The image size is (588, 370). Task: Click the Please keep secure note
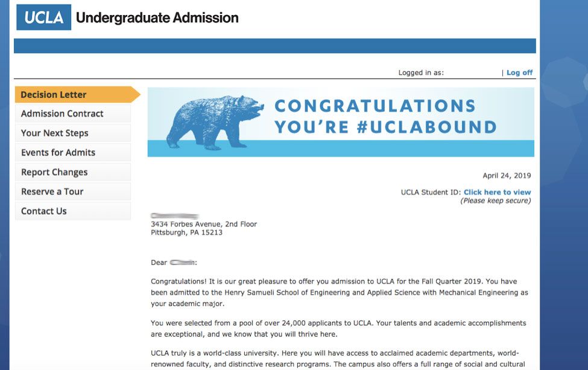point(495,201)
